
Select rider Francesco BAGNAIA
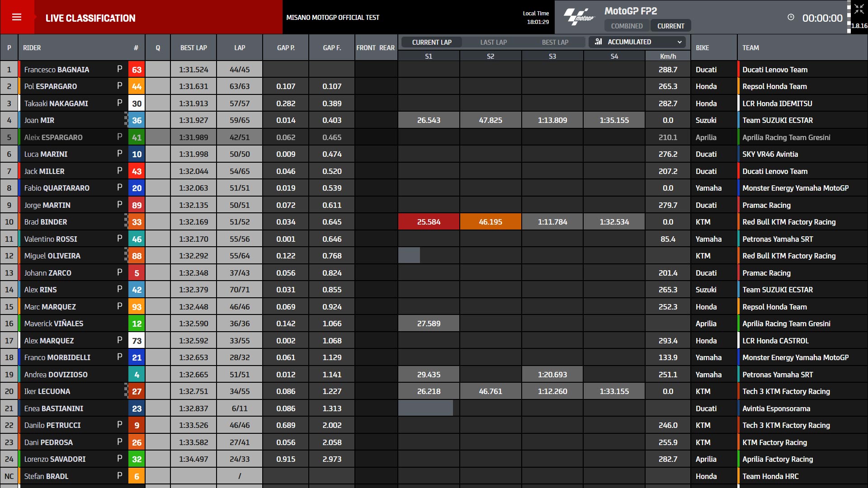click(57, 70)
